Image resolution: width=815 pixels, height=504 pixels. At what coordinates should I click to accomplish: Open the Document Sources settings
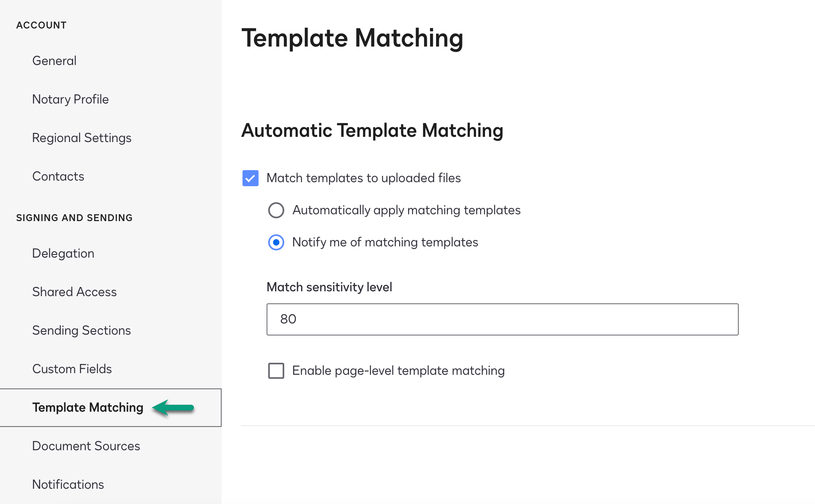86,446
